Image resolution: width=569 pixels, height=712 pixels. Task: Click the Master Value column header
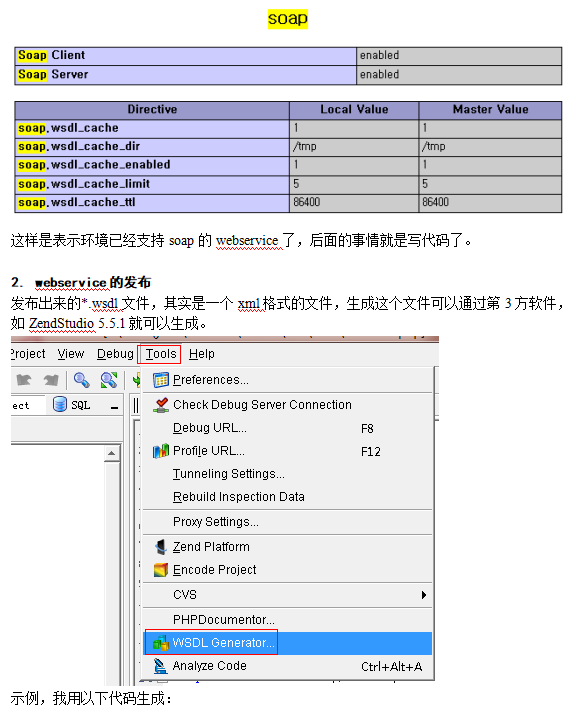490,109
